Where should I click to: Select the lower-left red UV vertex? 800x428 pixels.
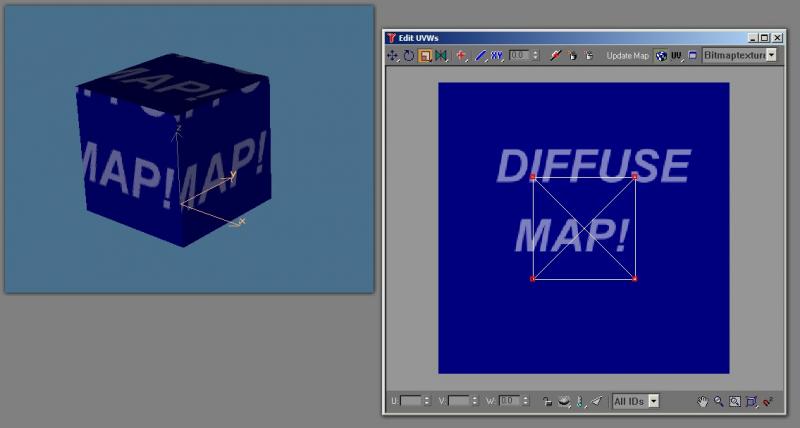click(x=533, y=279)
